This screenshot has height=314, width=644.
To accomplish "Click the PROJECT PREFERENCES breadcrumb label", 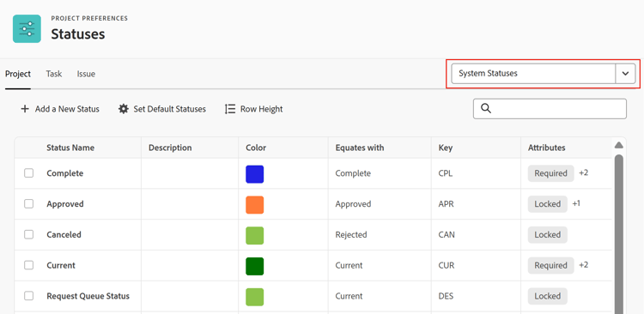I will pos(89,19).
